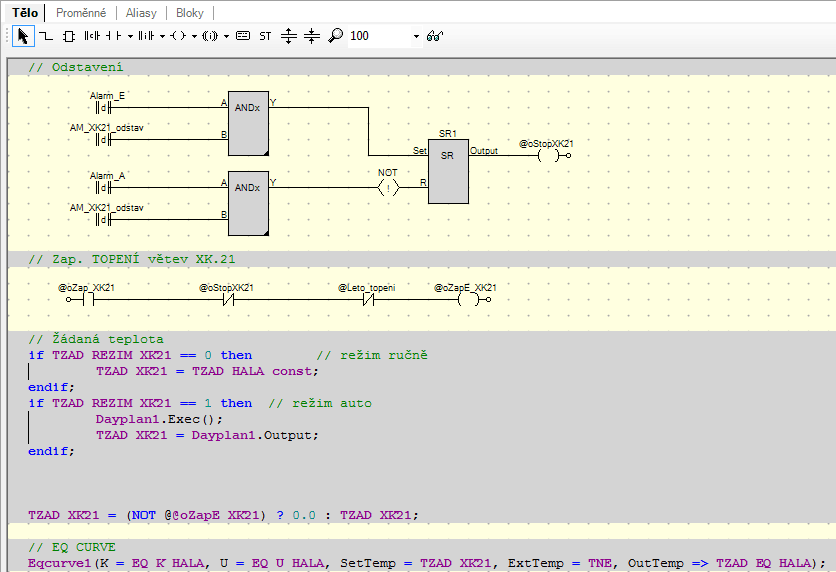This screenshot has width=836, height=572.
Task: Click the @oStopXK21 output coil
Action: coord(546,156)
